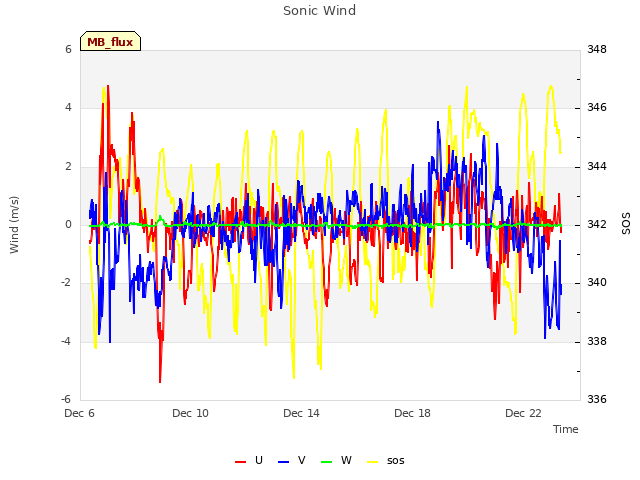Click the Time axis label
640x480 pixels.
tap(566, 429)
